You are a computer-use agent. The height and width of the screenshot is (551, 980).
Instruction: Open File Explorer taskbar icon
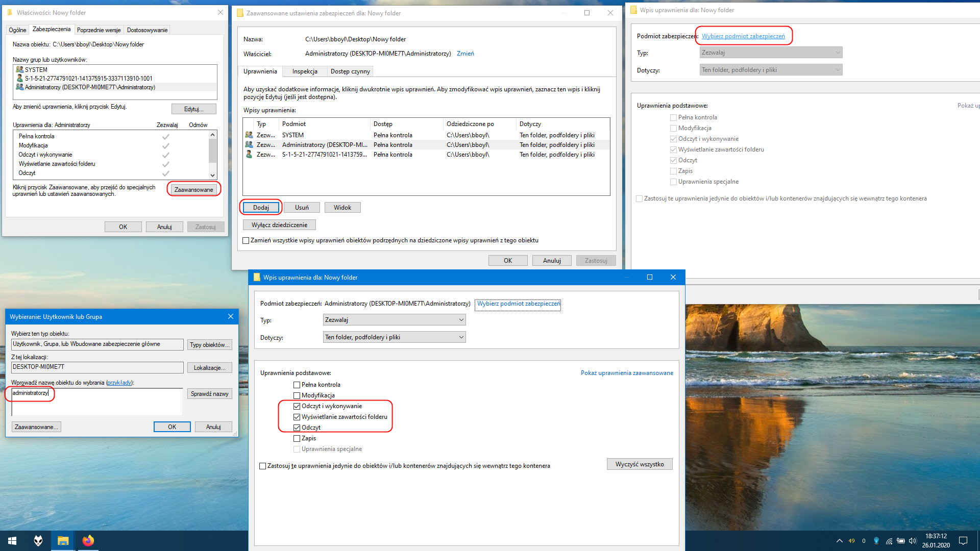63,541
